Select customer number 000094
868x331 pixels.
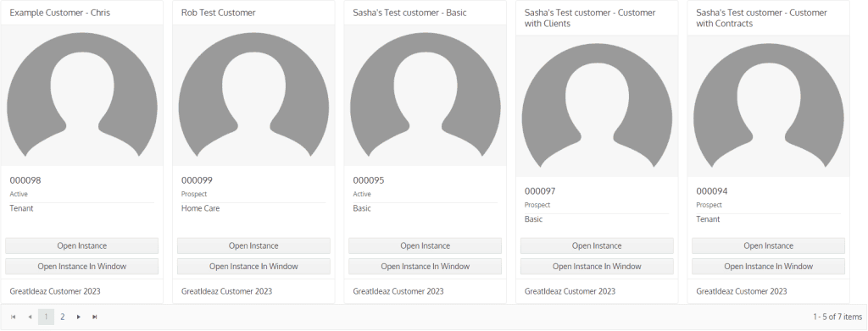pyautogui.click(x=712, y=191)
